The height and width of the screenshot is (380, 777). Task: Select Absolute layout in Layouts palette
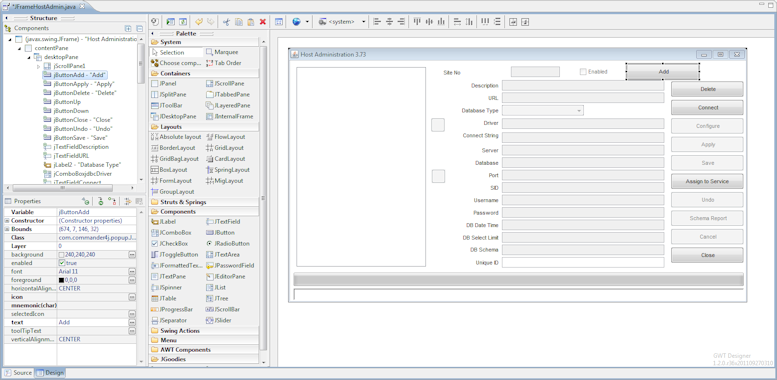176,137
